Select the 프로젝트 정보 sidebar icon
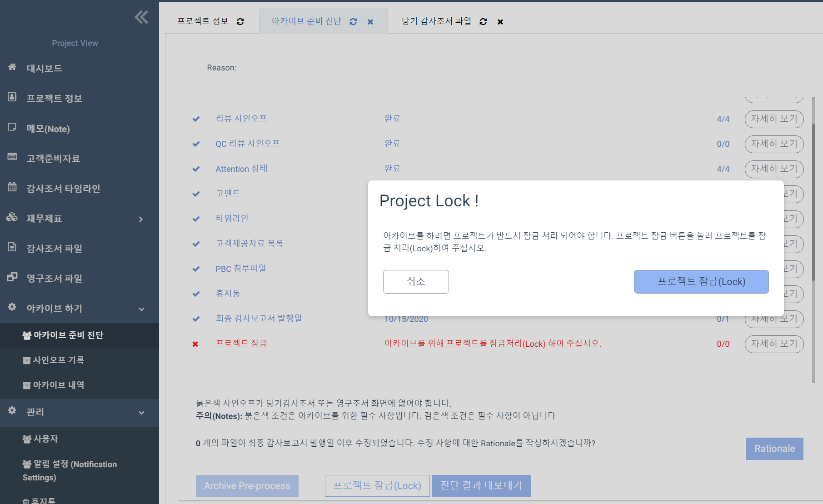Screen dimensions: 823x504 11,97
